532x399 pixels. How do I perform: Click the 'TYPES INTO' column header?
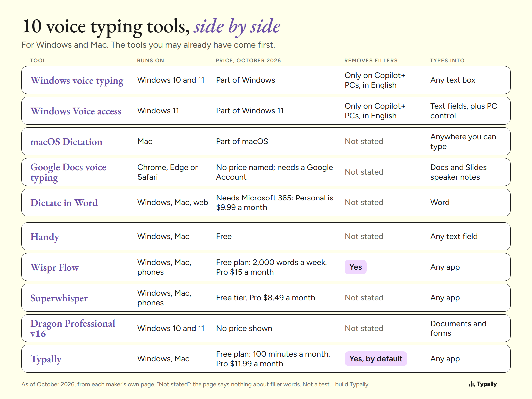[x=447, y=60]
